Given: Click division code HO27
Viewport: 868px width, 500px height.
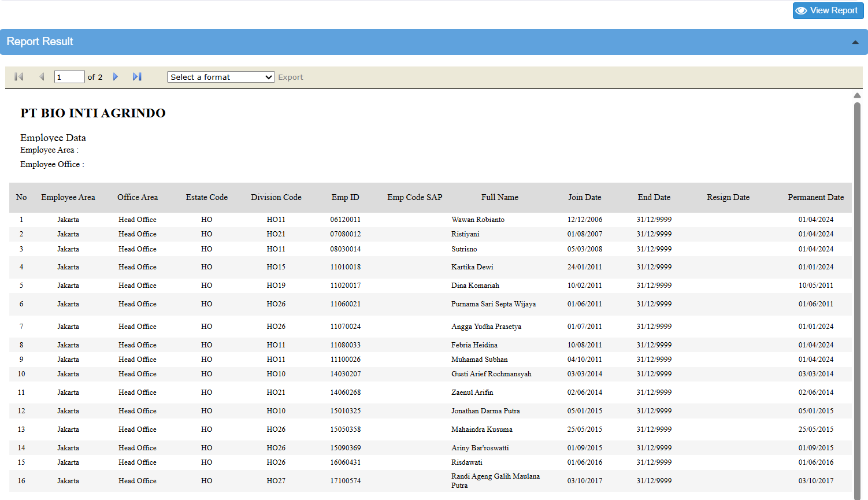Looking at the screenshot, I should pos(276,481).
